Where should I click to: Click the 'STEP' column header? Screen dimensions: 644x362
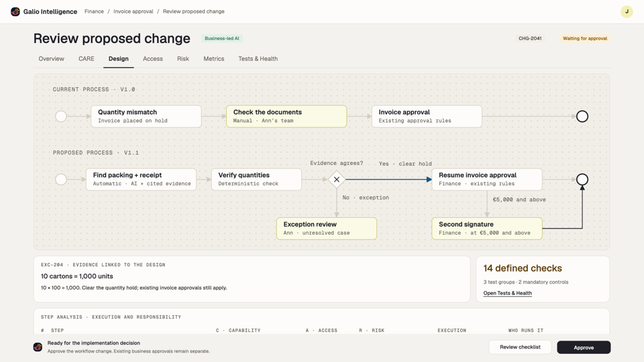point(58,330)
